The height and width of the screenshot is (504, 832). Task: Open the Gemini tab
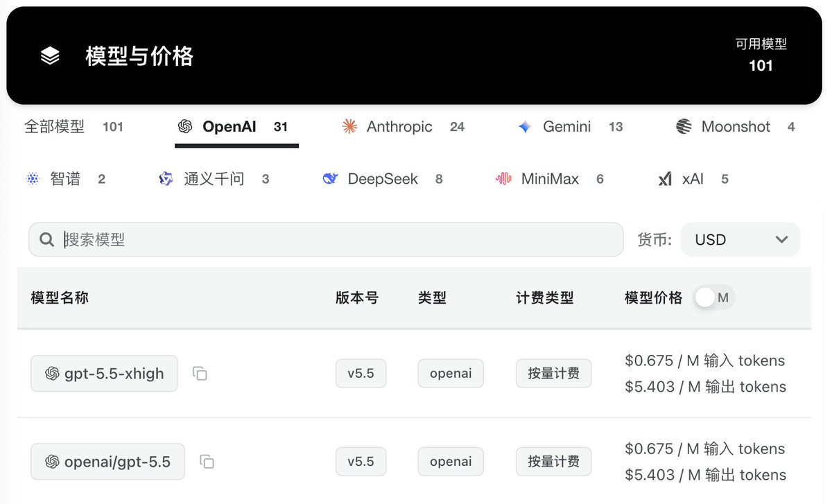point(570,127)
